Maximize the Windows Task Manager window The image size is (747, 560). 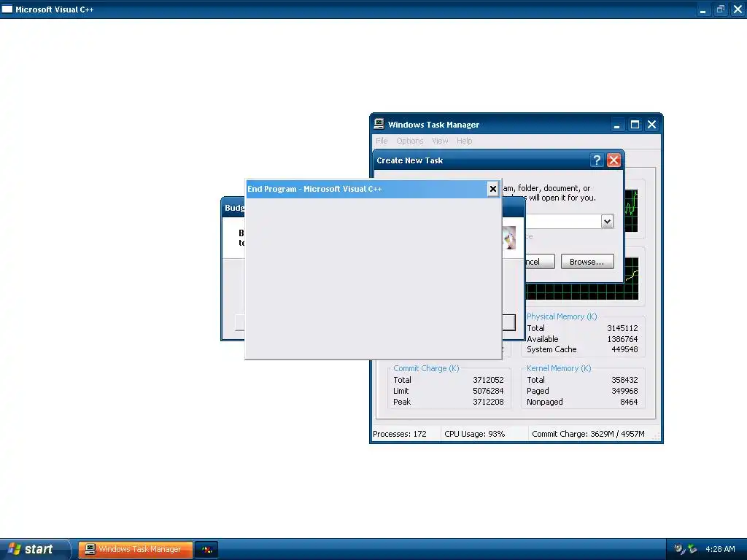[x=635, y=125]
